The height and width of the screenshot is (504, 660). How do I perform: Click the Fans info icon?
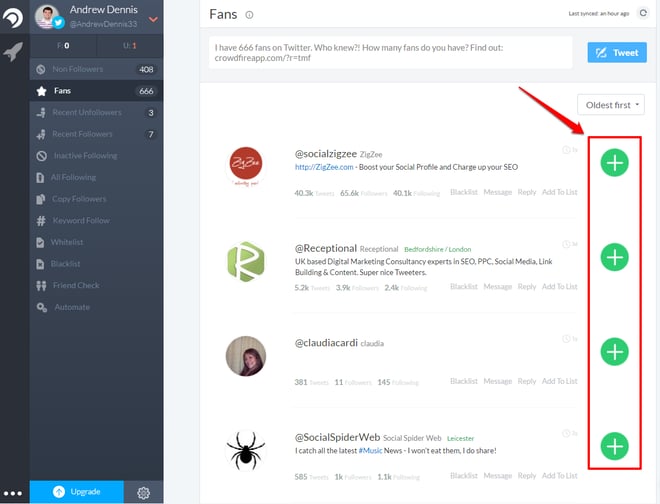[249, 15]
